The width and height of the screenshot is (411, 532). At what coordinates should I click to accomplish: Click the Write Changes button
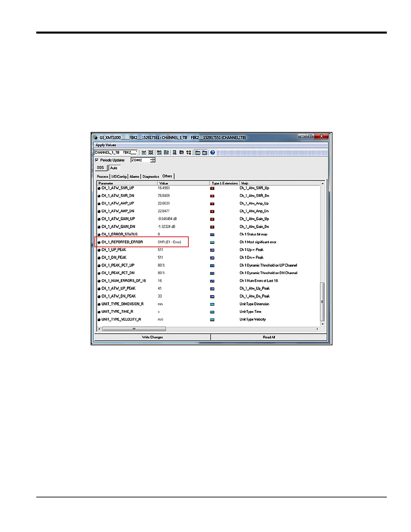tap(152, 337)
